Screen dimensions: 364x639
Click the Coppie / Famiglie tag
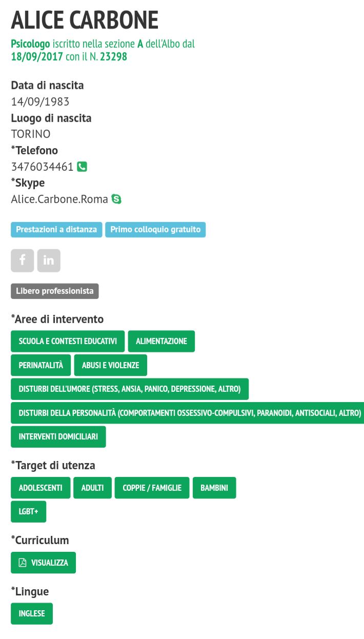point(152,488)
